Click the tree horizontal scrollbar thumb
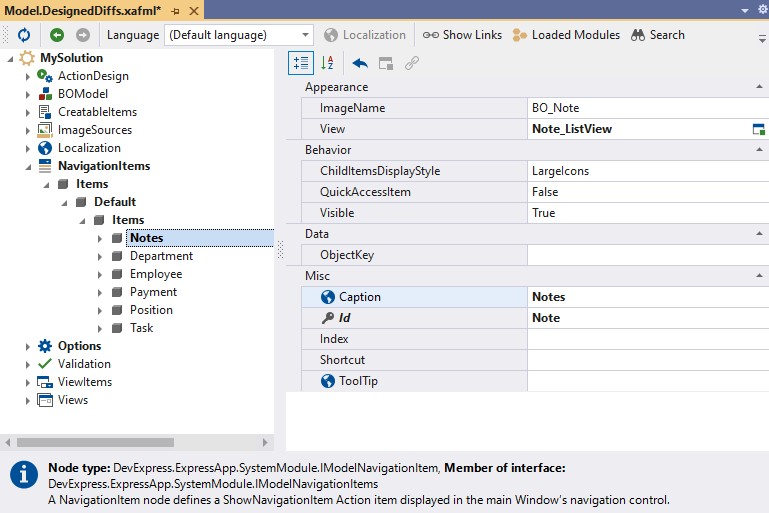Viewport: 769px width, 513px height. pyautogui.click(x=95, y=442)
